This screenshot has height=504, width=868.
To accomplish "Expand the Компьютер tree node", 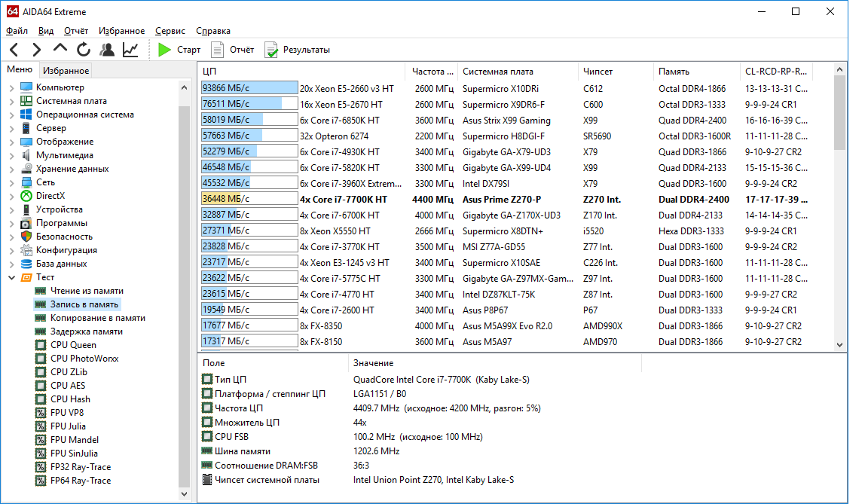I will pos(11,87).
